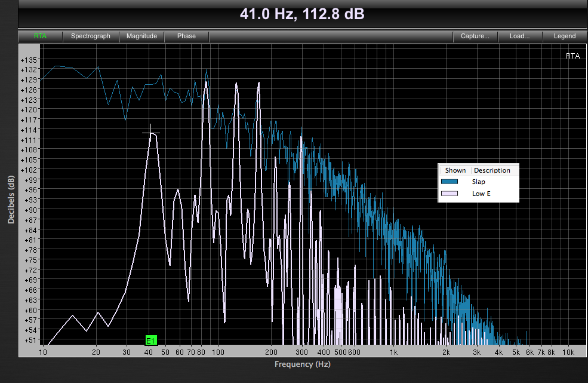Viewport: 588px width, 383px height.
Task: Select the Low E trace description
Action: [481, 194]
